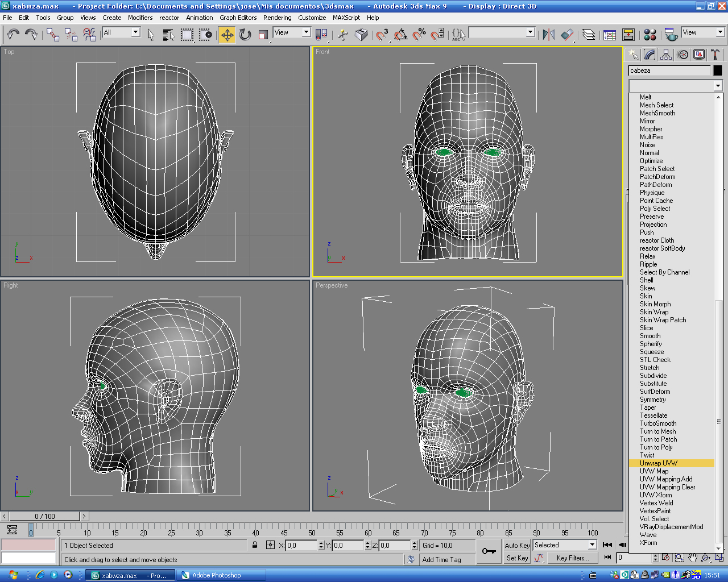Viewport: 728px width, 582px height.
Task: Open the selection filter 'All' dropdown
Action: [x=135, y=32]
